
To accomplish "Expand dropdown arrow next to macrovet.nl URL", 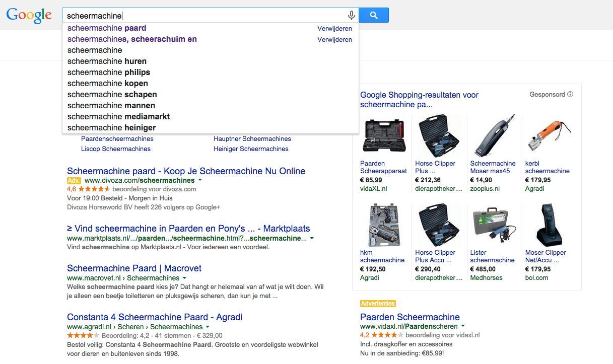I will tap(184, 278).
